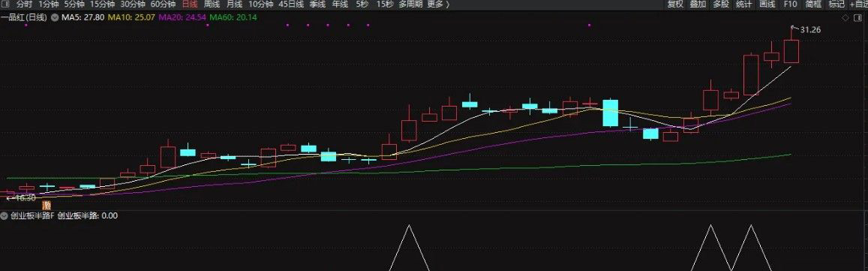Toggle the 简框 simple frame
Viewport: 868px width, 271px height.
(813, 5)
